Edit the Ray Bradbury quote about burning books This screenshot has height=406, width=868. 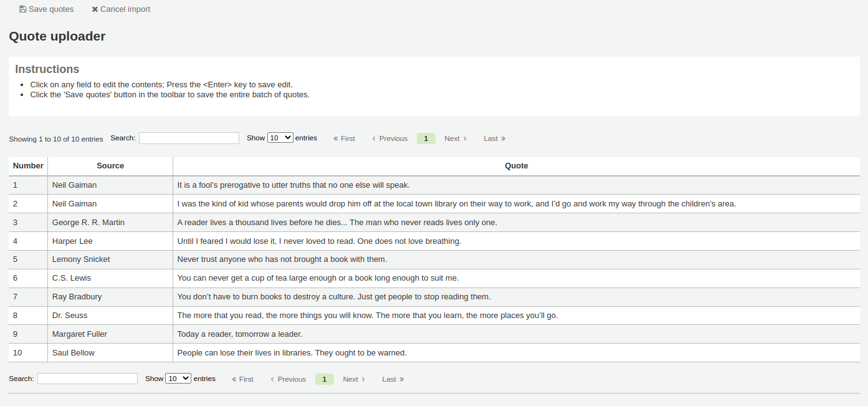(x=333, y=297)
